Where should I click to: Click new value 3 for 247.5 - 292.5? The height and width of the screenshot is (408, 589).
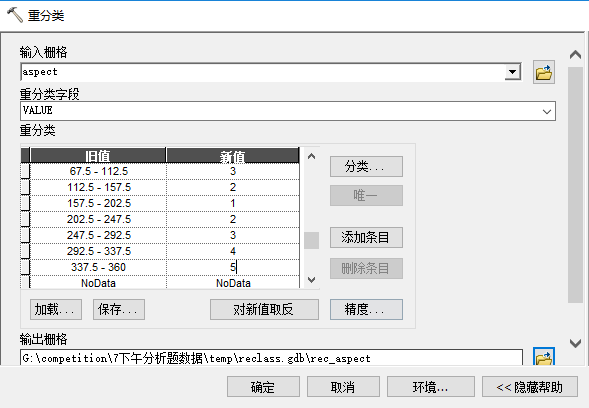coord(233,235)
